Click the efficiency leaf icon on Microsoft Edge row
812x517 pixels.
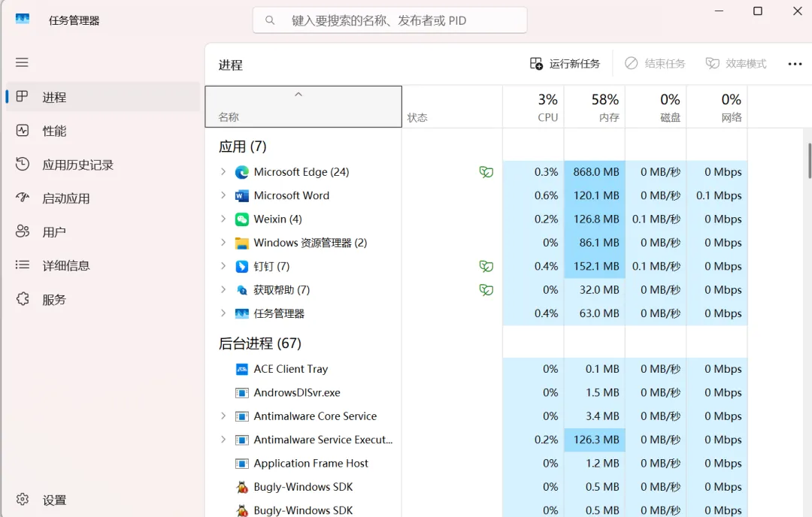[x=486, y=172]
